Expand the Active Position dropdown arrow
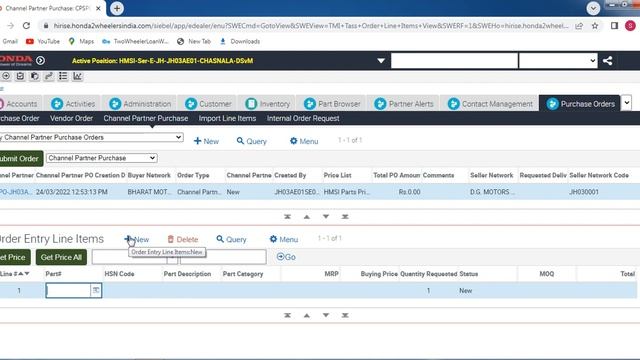This screenshot has height=360, width=640. (381, 61)
